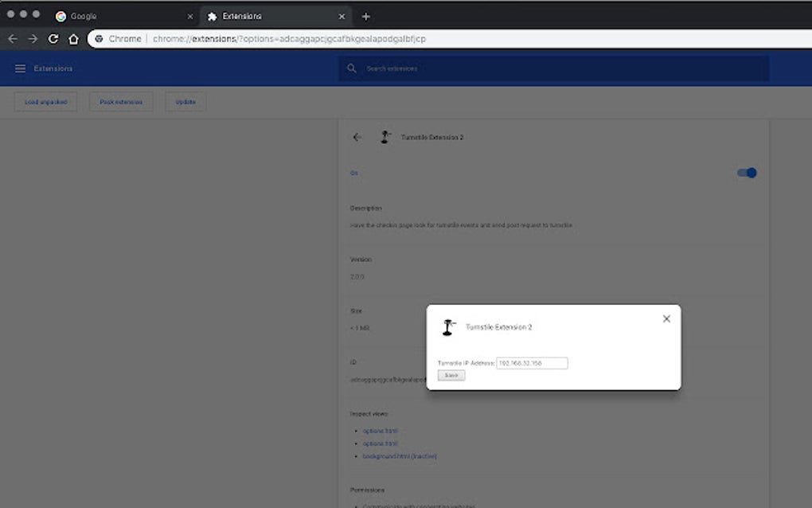
Task: Go back from extension details via arrow
Action: point(357,137)
